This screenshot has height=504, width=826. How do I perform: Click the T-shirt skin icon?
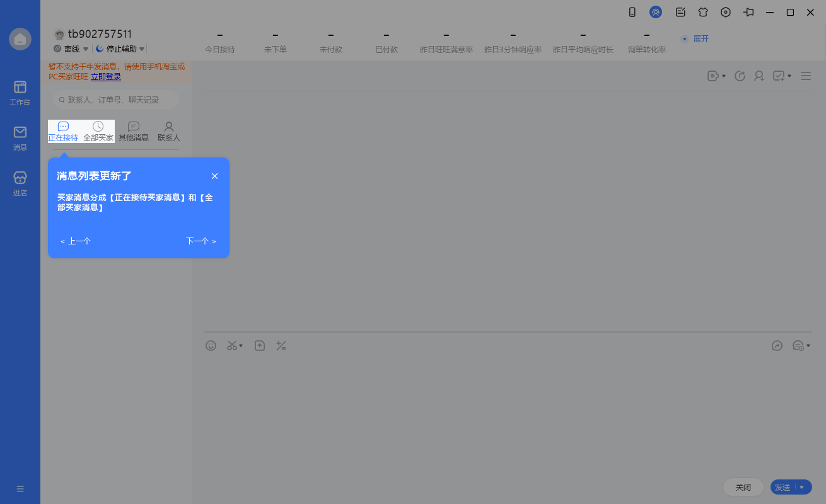(703, 12)
